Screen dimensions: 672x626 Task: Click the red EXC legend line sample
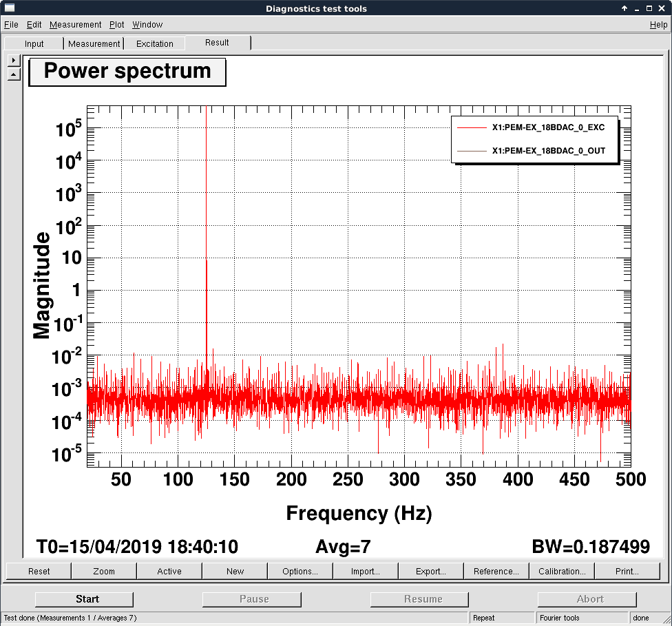(472, 128)
